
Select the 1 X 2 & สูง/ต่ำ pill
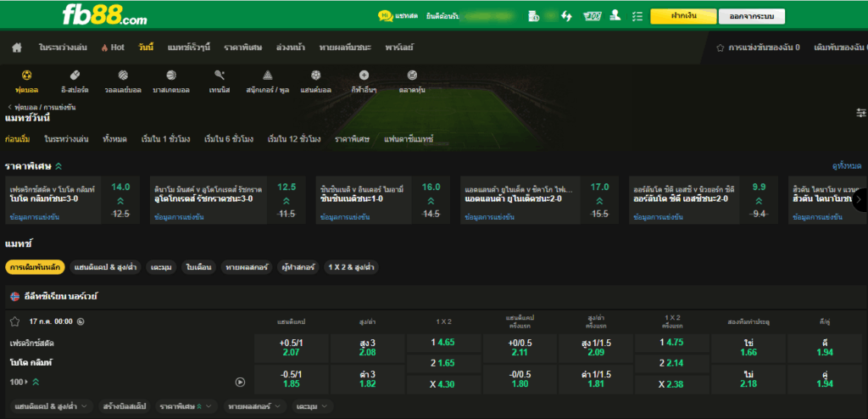pyautogui.click(x=352, y=267)
